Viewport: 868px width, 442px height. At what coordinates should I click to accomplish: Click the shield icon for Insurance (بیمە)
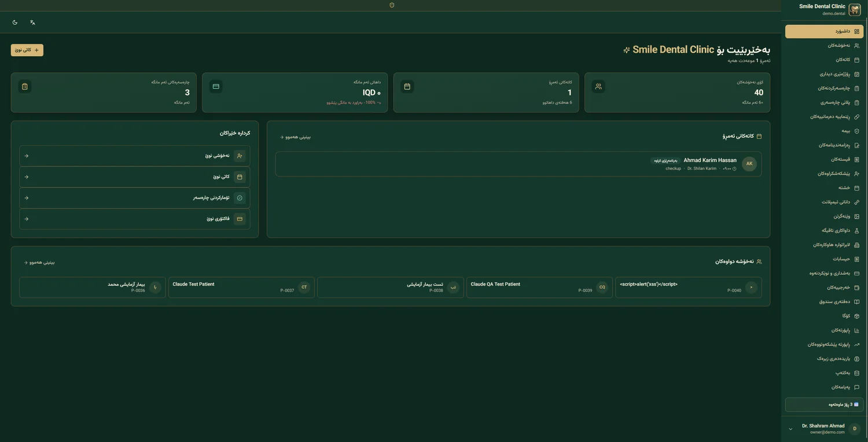[x=857, y=131]
